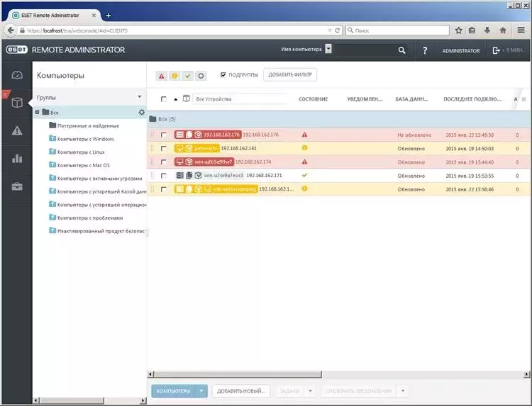Click the main table horizontal scrollbar

pos(238,374)
